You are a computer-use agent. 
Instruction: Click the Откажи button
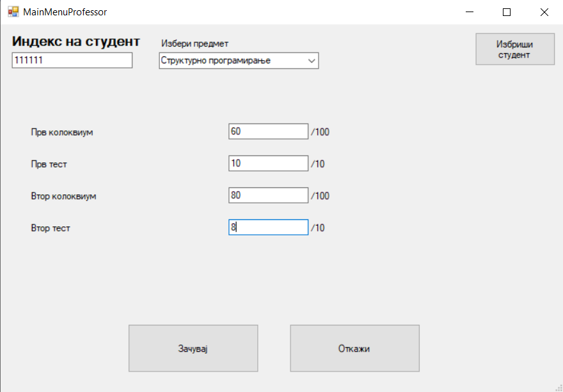coord(354,349)
